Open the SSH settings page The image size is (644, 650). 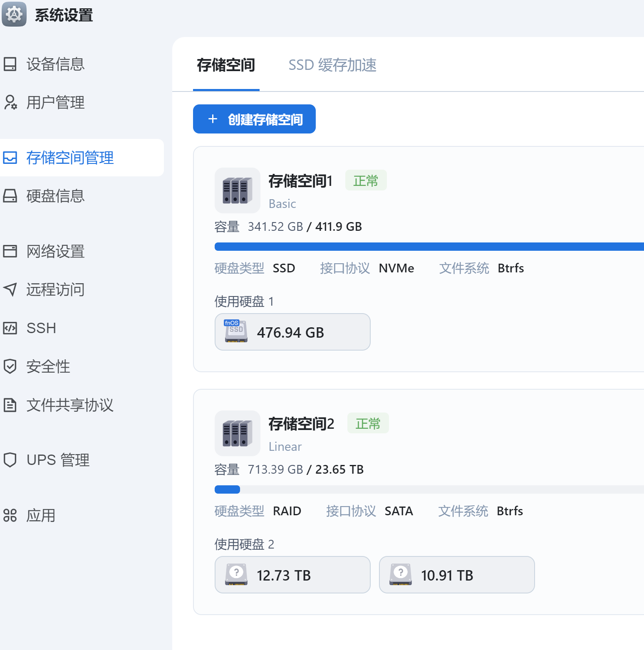pos(41,328)
